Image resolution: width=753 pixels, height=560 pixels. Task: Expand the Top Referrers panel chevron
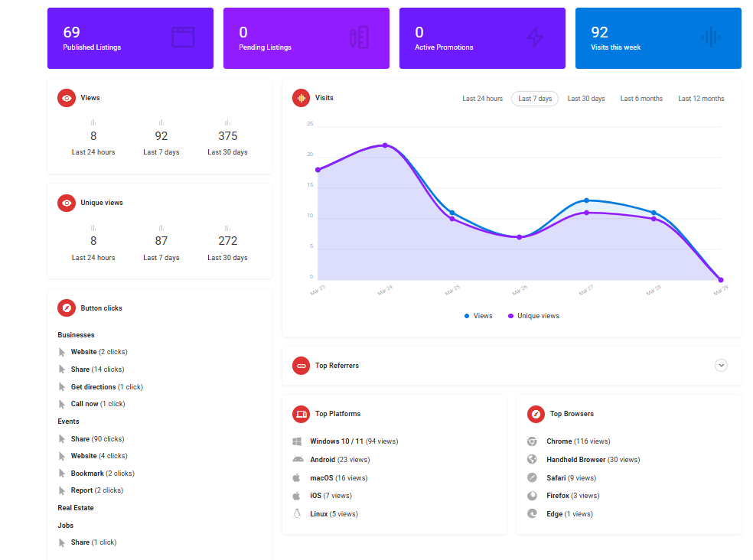click(721, 366)
